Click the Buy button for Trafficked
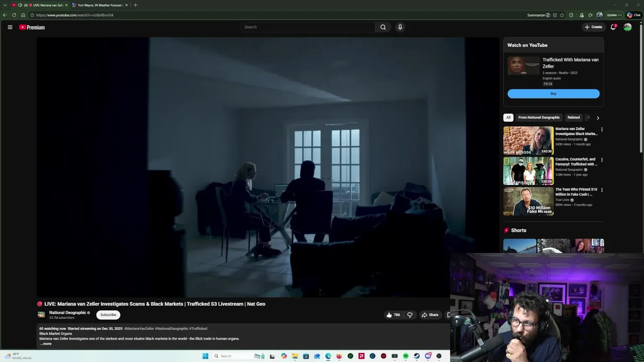Viewport: 644px width, 362px height. point(553,94)
